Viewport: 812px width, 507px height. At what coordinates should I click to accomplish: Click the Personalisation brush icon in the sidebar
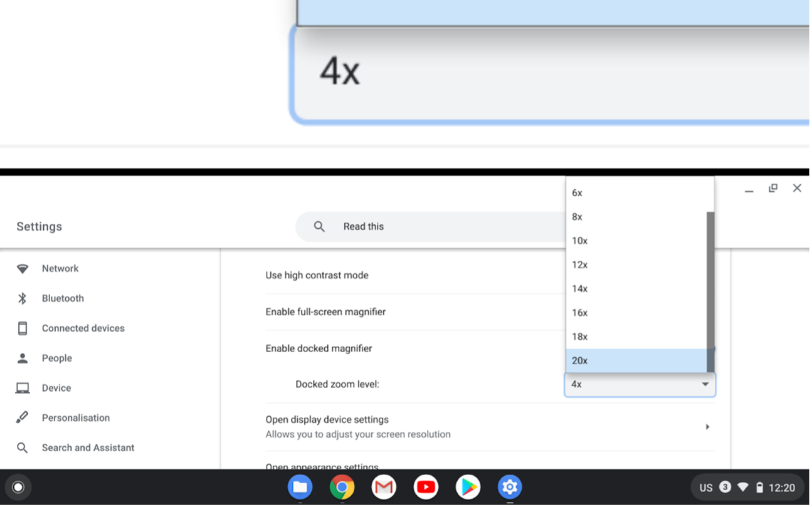[x=23, y=417]
